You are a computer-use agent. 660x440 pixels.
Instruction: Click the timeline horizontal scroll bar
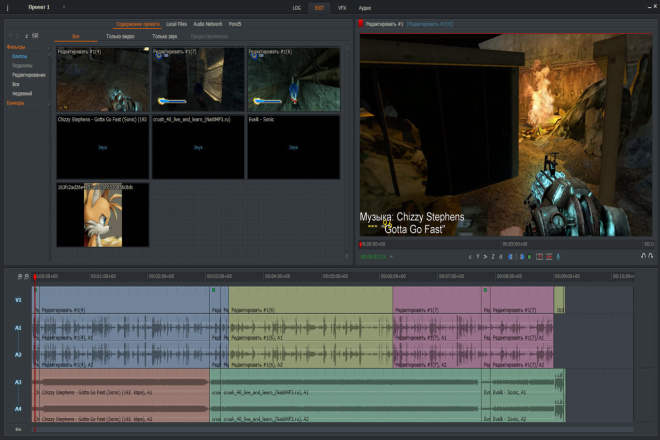[333, 429]
